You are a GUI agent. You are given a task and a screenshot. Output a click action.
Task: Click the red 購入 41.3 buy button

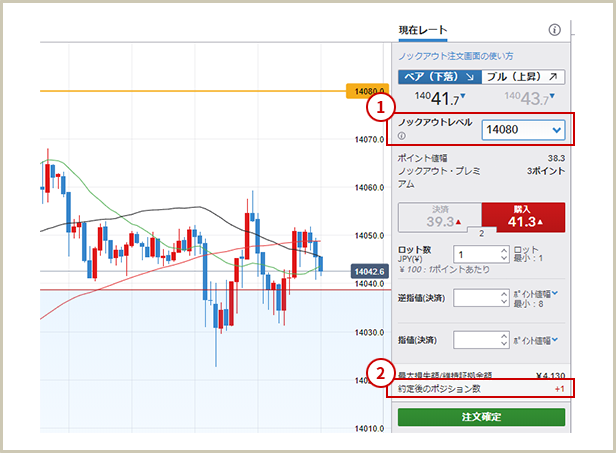coord(523,216)
